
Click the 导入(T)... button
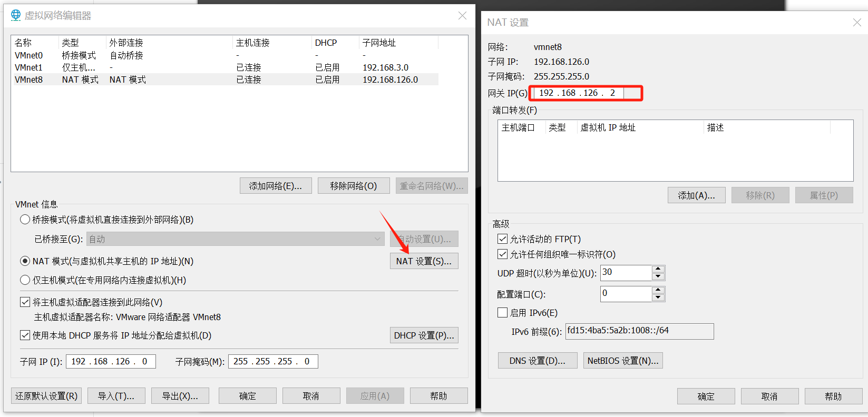116,396
